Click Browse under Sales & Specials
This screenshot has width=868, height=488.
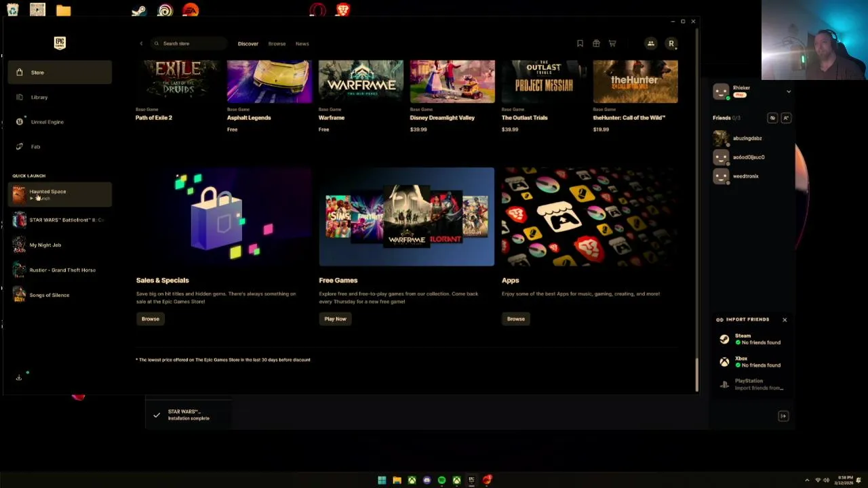[151, 319]
